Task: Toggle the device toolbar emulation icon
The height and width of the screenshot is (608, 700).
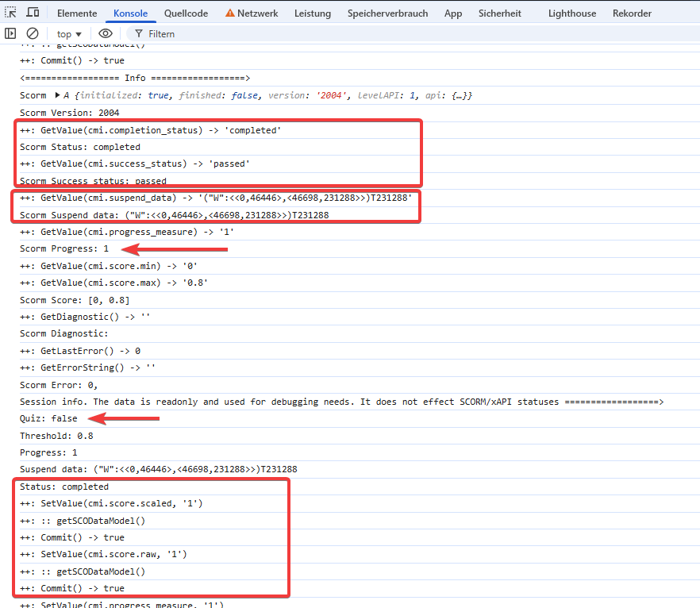Action: pyautogui.click(x=32, y=13)
